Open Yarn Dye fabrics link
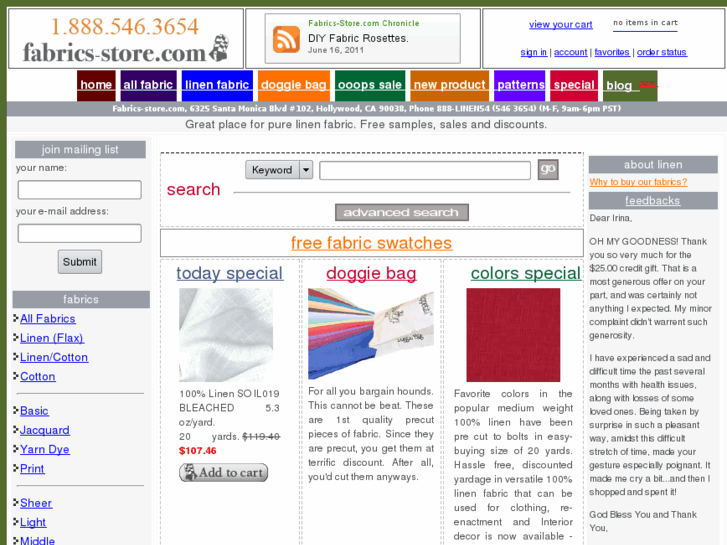The width and height of the screenshot is (727, 545). coord(45,449)
